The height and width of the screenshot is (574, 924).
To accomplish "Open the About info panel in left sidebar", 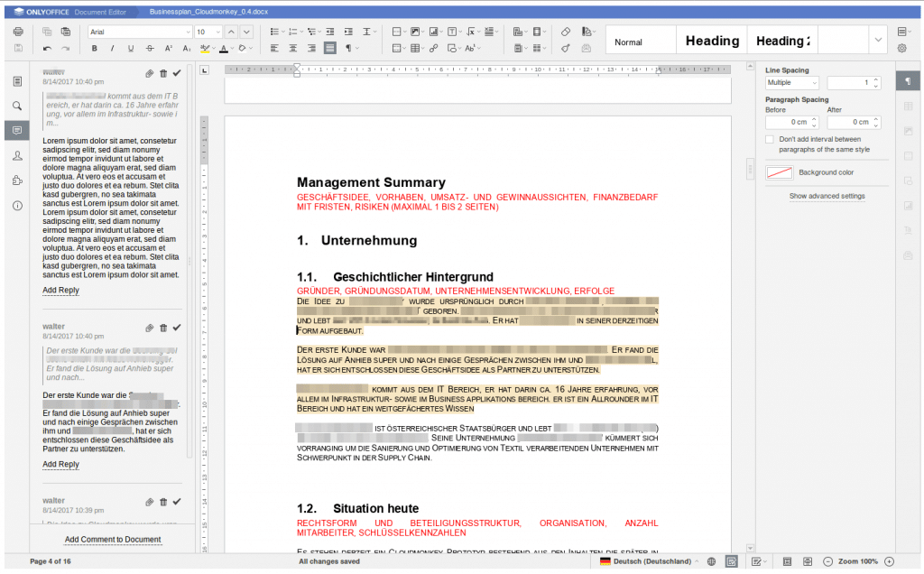I will coord(18,206).
